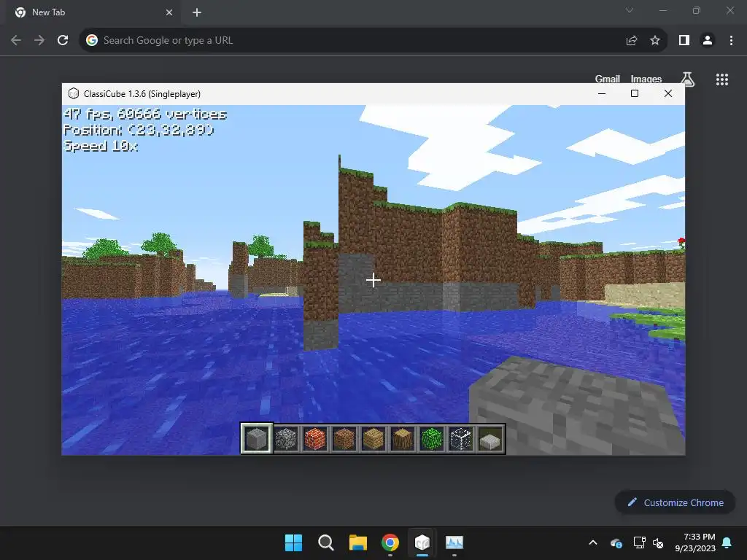Open the OneDrive tray icon

click(616, 542)
